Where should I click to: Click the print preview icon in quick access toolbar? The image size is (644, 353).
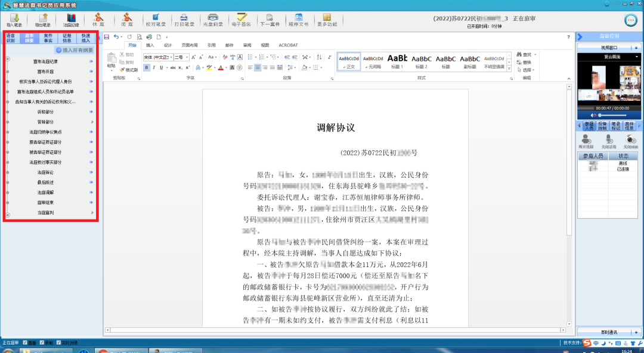point(139,37)
